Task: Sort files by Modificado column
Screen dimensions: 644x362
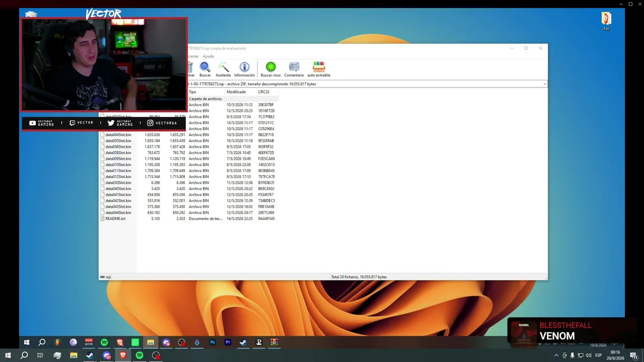Action: click(240, 92)
